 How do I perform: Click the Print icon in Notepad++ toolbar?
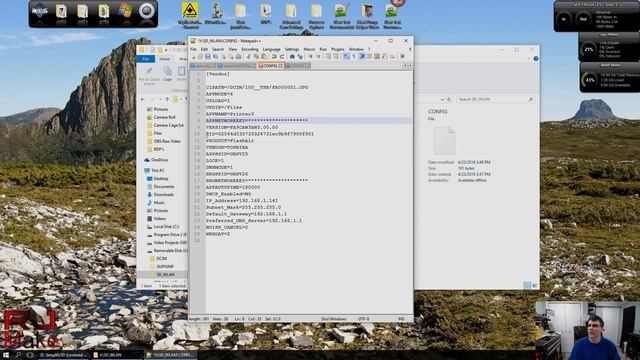point(238,56)
